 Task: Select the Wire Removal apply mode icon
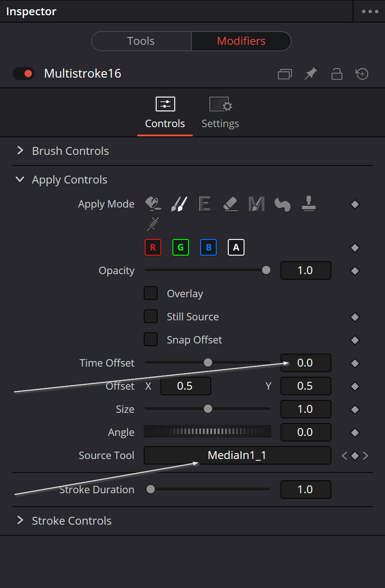coord(153,224)
